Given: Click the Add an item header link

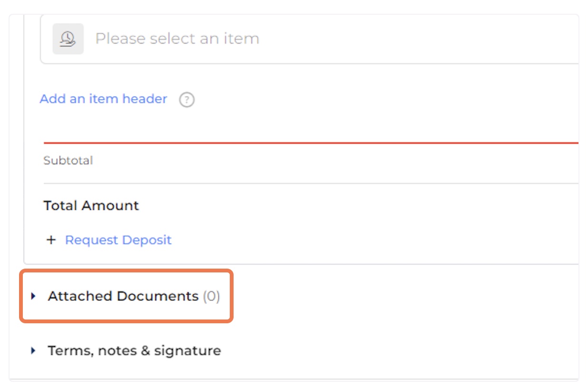Looking at the screenshot, I should [x=104, y=99].
